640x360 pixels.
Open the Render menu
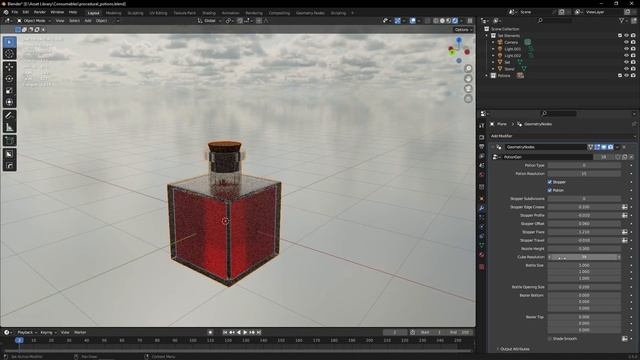coord(40,12)
